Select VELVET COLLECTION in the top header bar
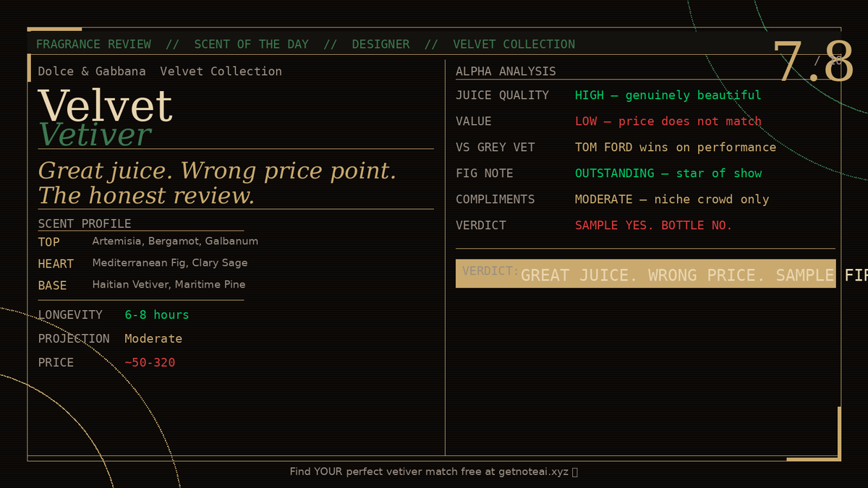This screenshot has width=868, height=488. (514, 44)
